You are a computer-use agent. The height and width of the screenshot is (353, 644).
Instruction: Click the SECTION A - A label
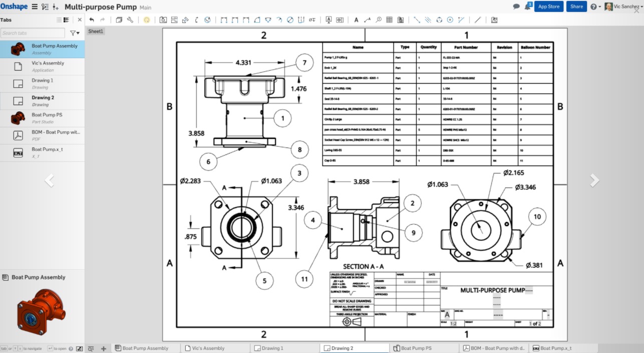coord(363,267)
